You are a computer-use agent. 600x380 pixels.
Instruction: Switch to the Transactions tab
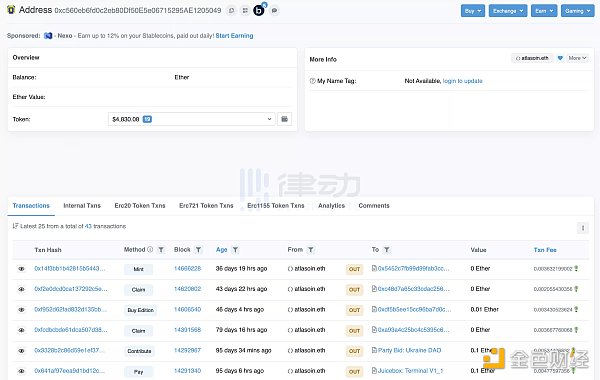[x=31, y=205]
